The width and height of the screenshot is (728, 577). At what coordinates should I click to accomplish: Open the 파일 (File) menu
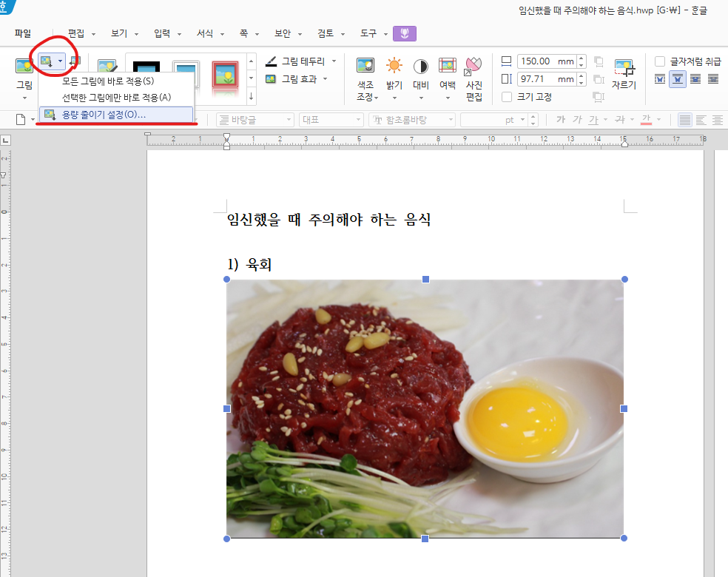(23, 33)
